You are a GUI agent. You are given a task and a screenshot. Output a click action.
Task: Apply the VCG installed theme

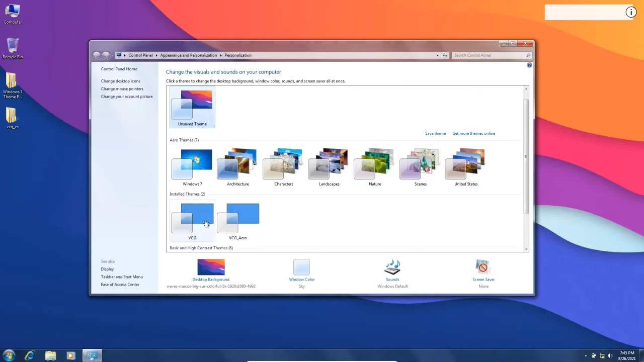[x=192, y=221]
